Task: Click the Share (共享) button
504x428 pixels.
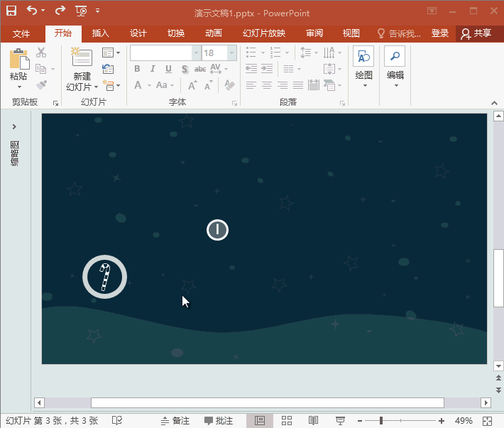Action: tap(476, 33)
